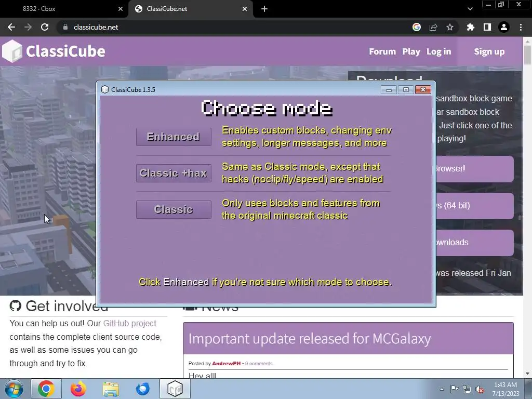Click the Sign up button on website

coord(489,51)
